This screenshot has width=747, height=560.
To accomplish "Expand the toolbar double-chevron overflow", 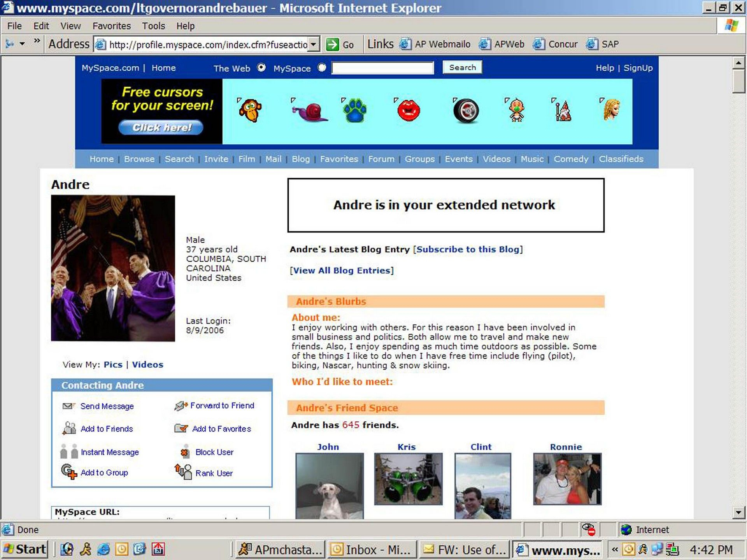I will (x=37, y=41).
